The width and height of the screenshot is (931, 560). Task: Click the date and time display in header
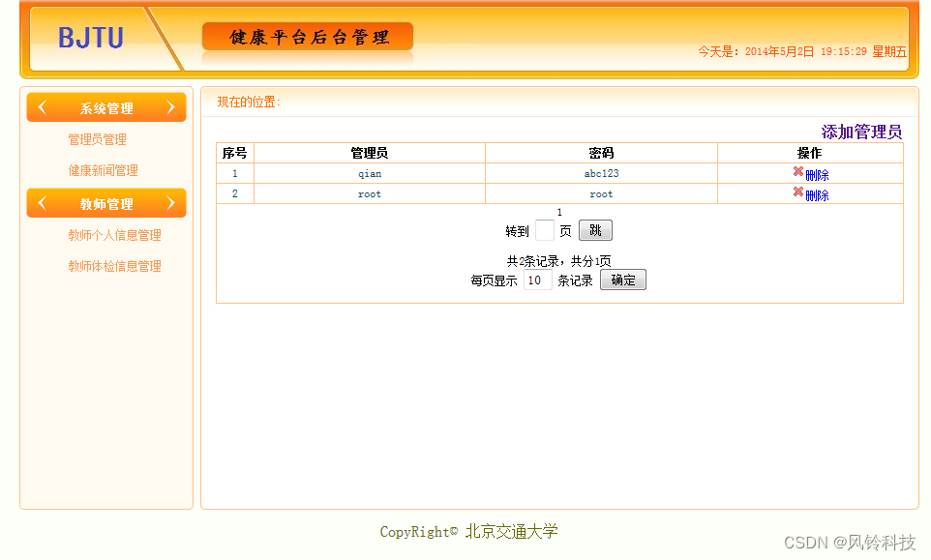click(802, 51)
